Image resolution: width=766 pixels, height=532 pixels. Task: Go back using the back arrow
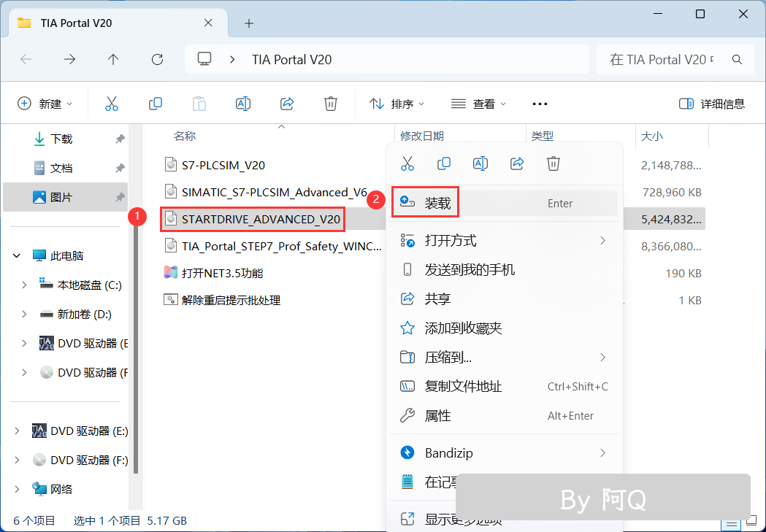click(x=26, y=60)
